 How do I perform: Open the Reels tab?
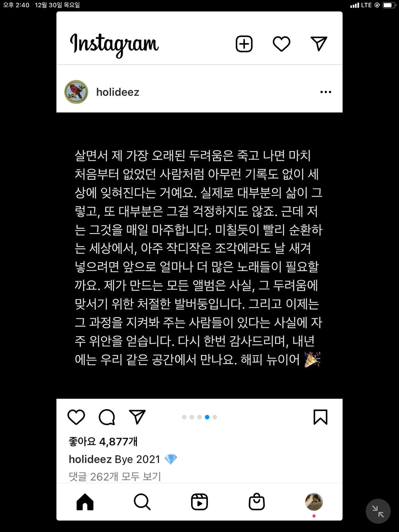(199, 502)
